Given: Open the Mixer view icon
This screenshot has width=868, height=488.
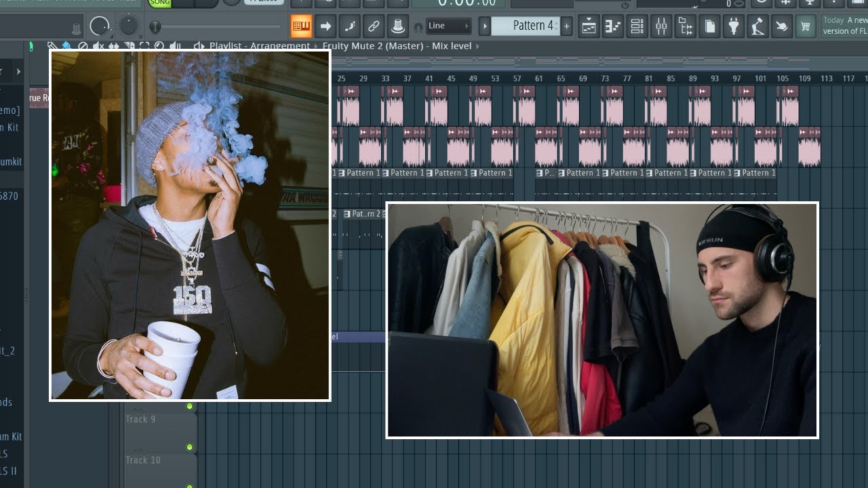Looking at the screenshot, I should pos(661,26).
